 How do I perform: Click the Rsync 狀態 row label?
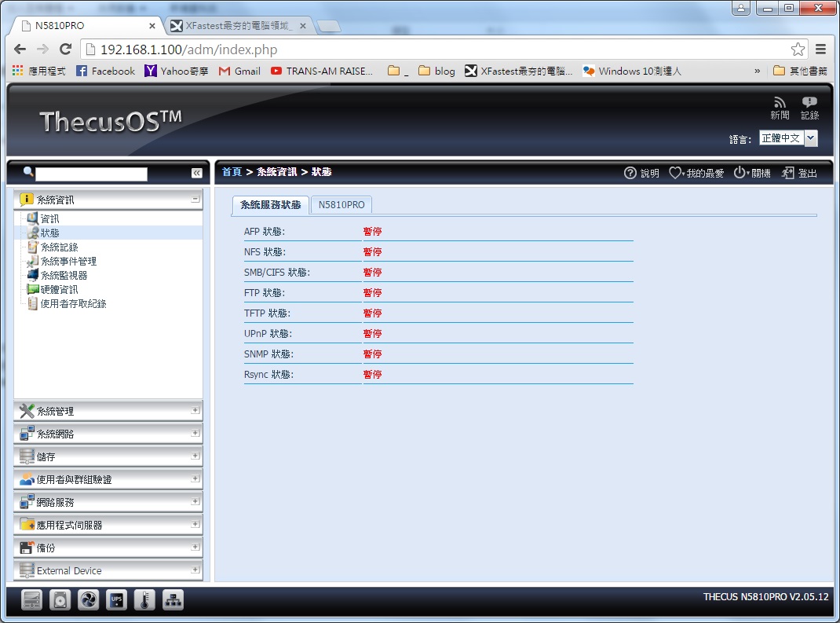coord(269,374)
